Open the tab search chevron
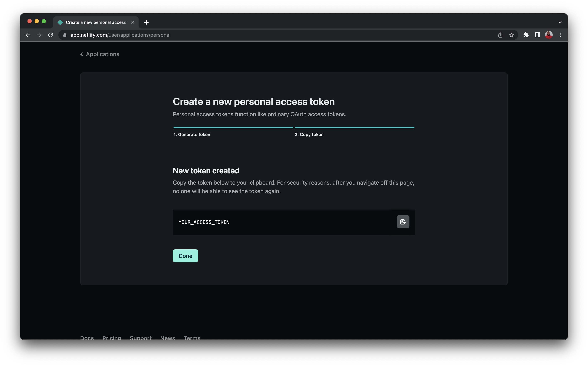The image size is (588, 366). click(560, 22)
